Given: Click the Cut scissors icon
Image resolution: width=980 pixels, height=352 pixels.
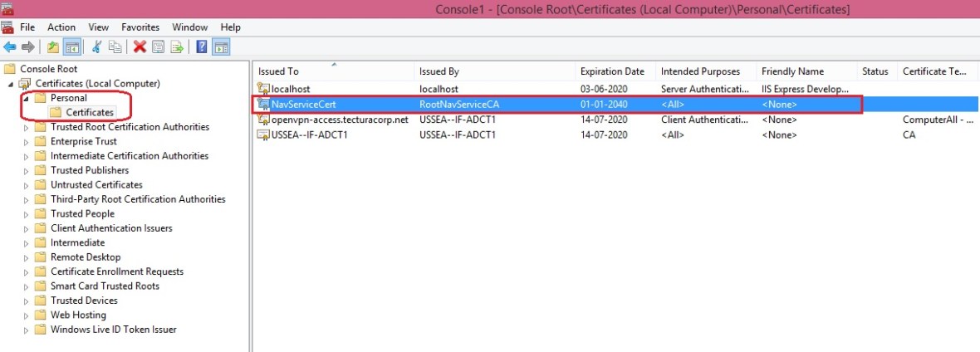Looking at the screenshot, I should (97, 47).
